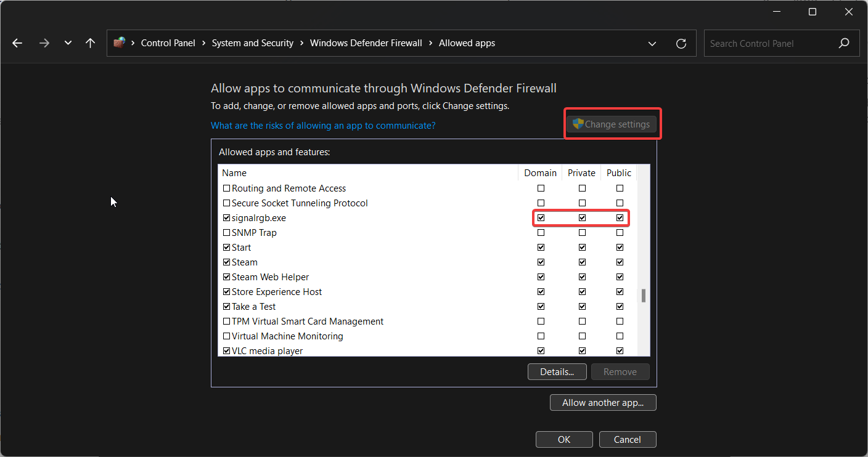Select the Store Experience Host row text
The image size is (868, 457).
click(277, 292)
